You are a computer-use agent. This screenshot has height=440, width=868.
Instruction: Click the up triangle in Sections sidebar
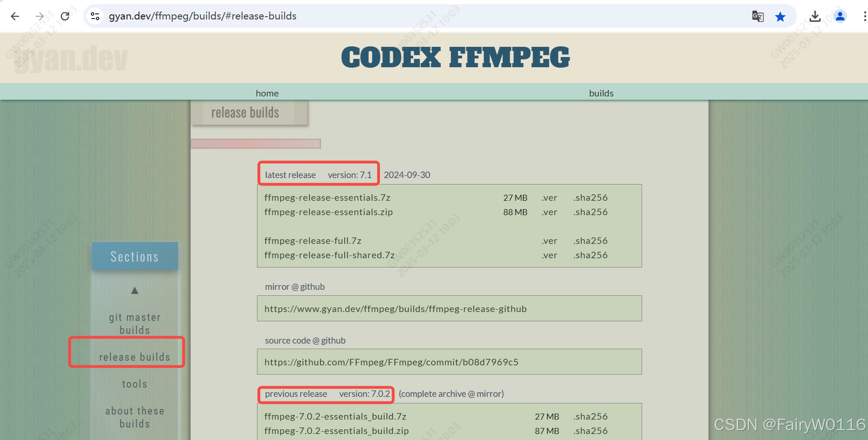(135, 291)
